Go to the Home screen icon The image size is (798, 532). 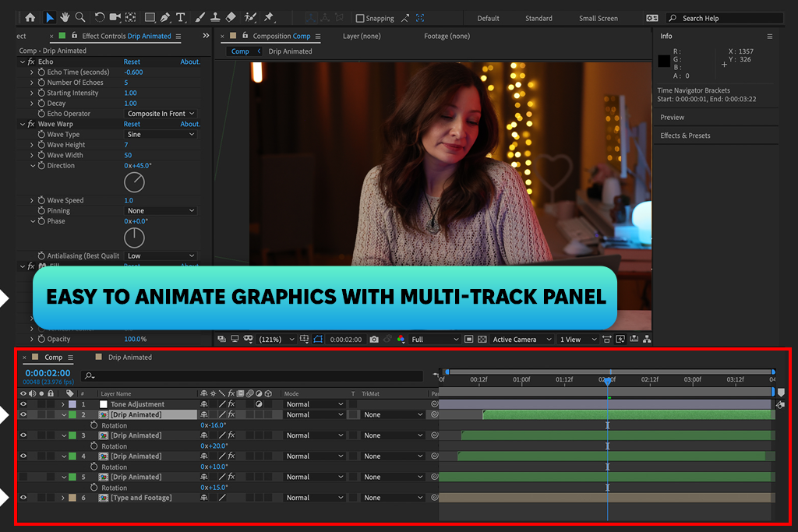coord(30,17)
